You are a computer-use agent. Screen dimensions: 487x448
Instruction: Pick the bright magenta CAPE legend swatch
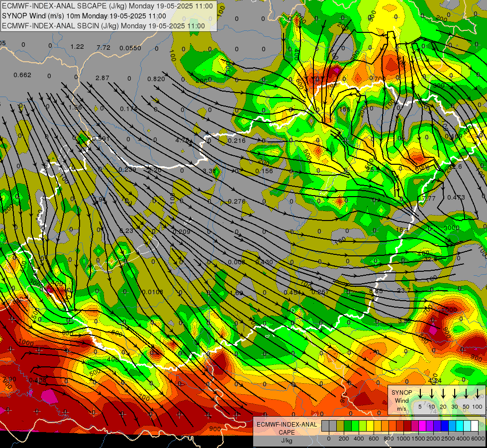tap(422, 426)
